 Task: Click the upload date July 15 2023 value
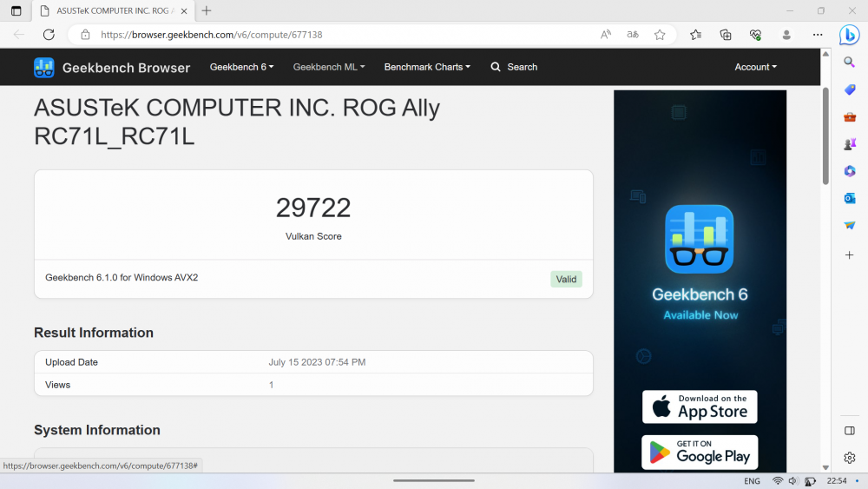point(317,362)
